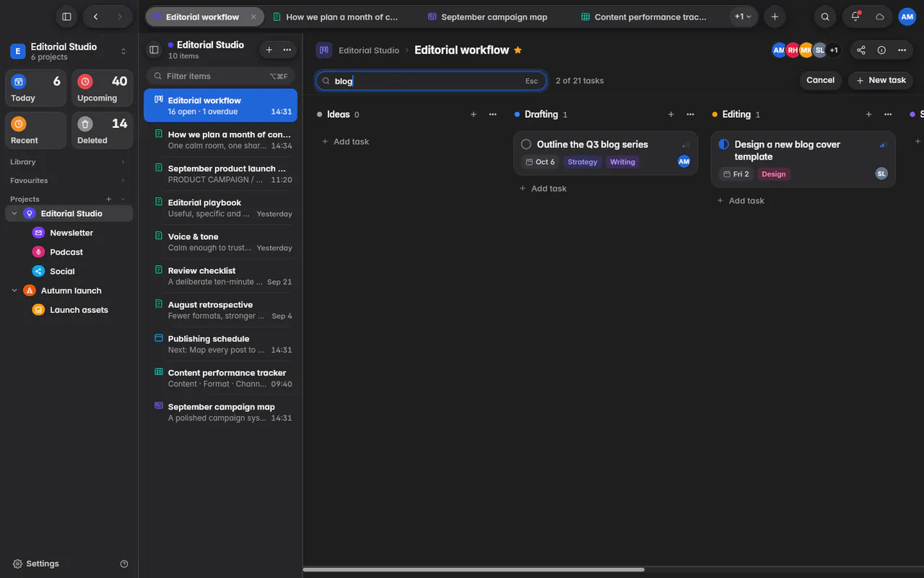Open the Today smart list
The height and width of the screenshot is (578, 924).
(x=36, y=89)
